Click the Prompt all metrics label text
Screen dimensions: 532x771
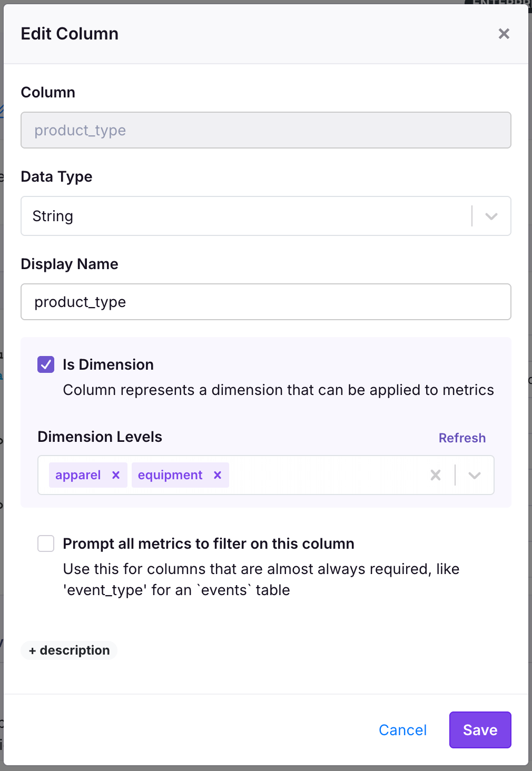(209, 543)
